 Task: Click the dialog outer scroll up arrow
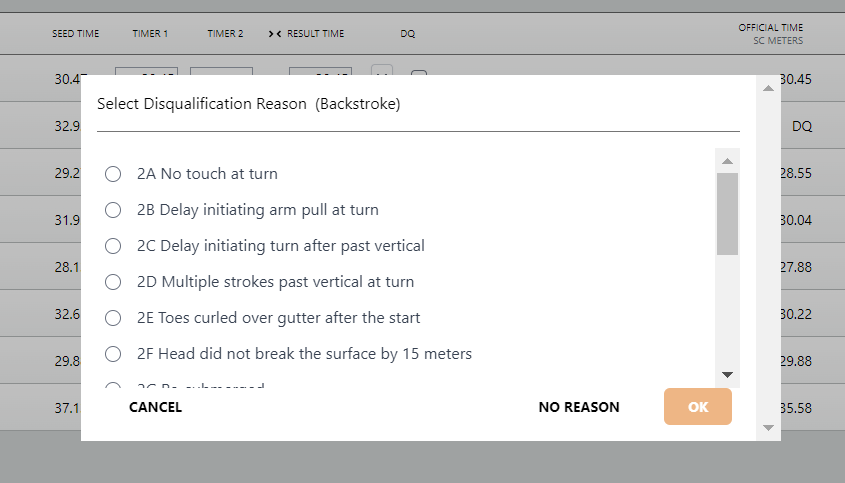[x=768, y=88]
